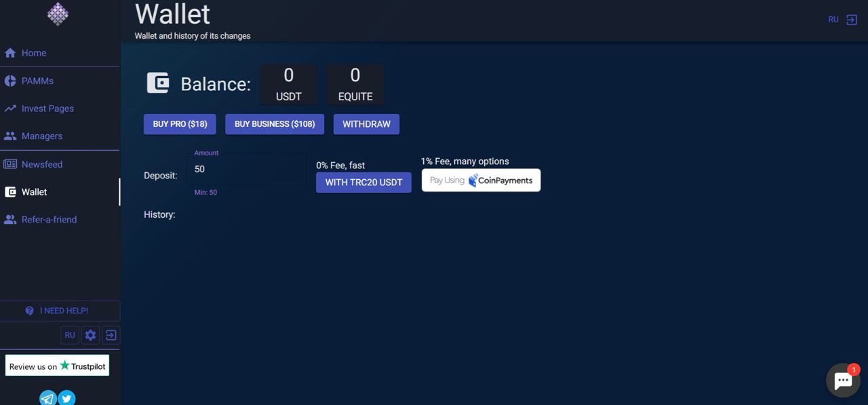Click the USDT balance box

[x=289, y=85]
